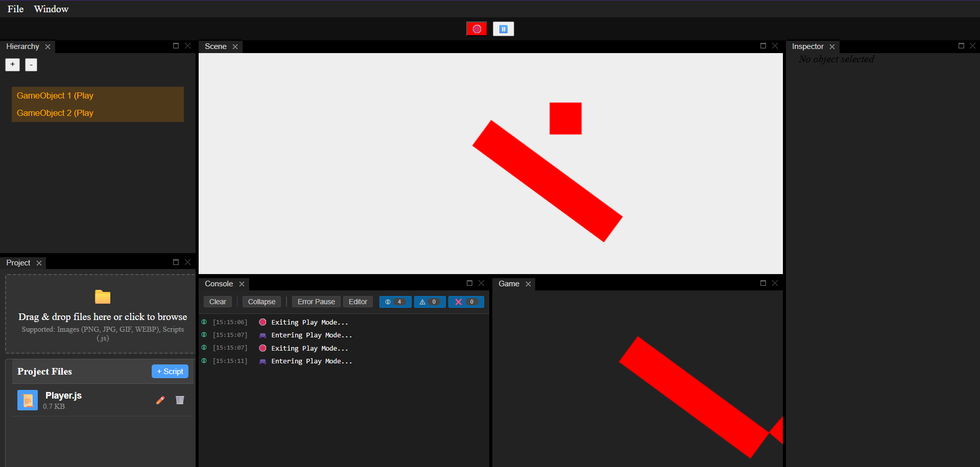Click the folder icon in drop zone
980x467 pixels.
pos(103,297)
